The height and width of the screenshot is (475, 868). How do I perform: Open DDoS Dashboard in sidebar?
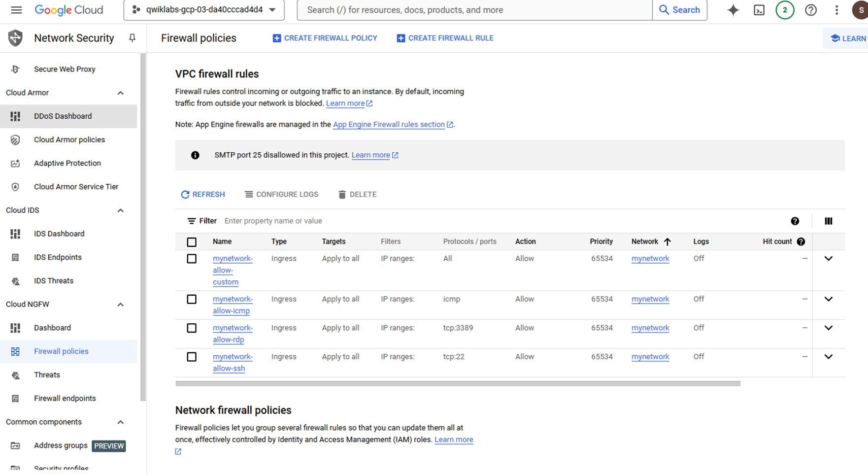(68, 116)
